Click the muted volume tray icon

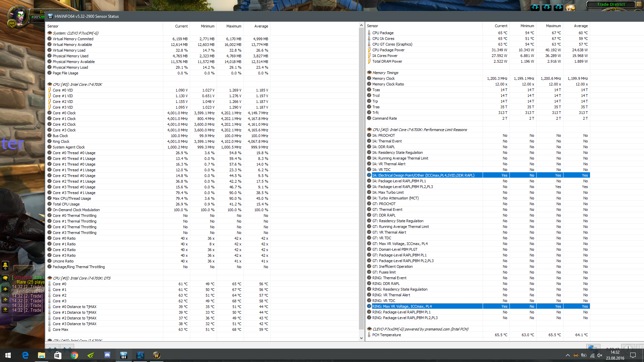pos(600,355)
